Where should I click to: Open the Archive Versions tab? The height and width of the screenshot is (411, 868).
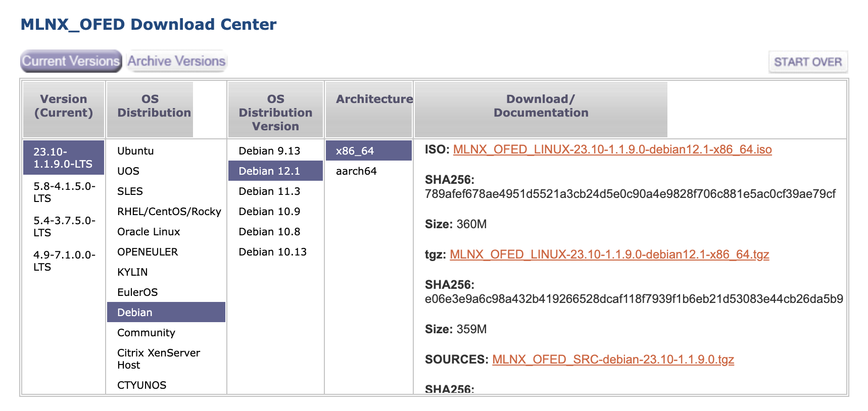(x=176, y=61)
